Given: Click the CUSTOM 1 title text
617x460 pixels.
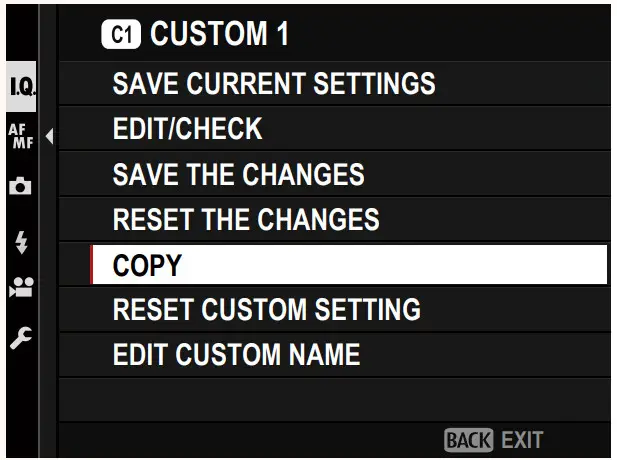Looking at the screenshot, I should pyautogui.click(x=219, y=36).
